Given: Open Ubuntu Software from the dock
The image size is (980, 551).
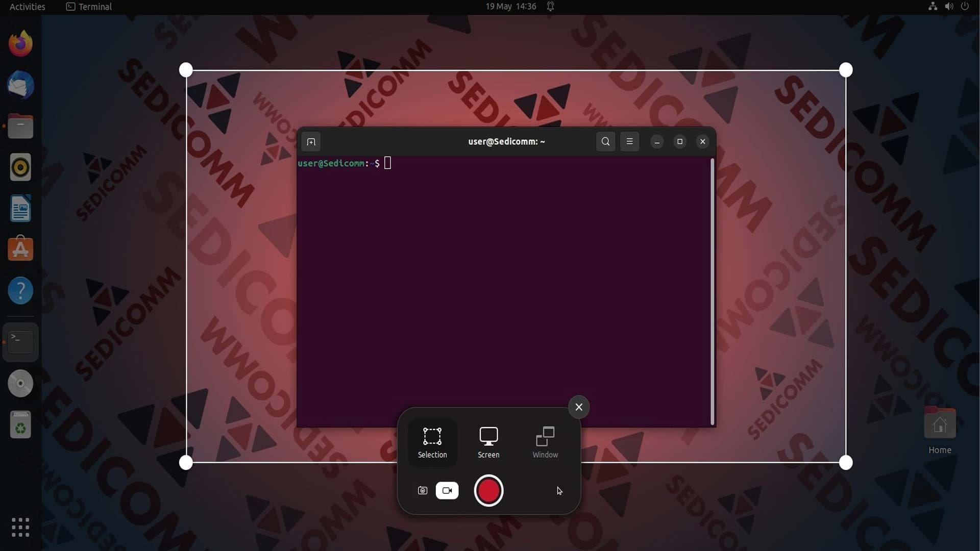Looking at the screenshot, I should (20, 249).
